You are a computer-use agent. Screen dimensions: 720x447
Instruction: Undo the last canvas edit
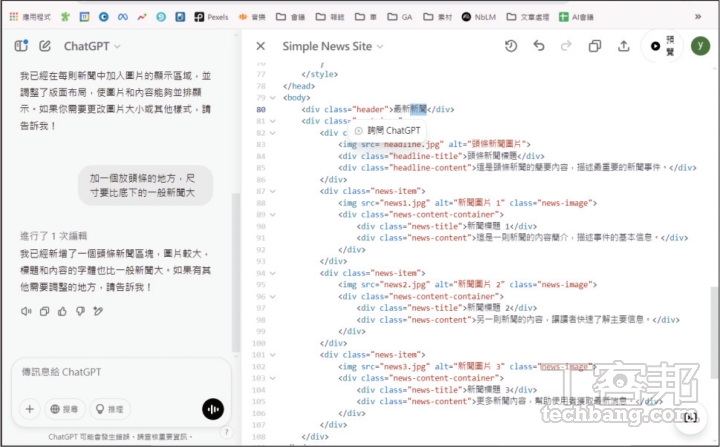pyautogui.click(x=539, y=46)
